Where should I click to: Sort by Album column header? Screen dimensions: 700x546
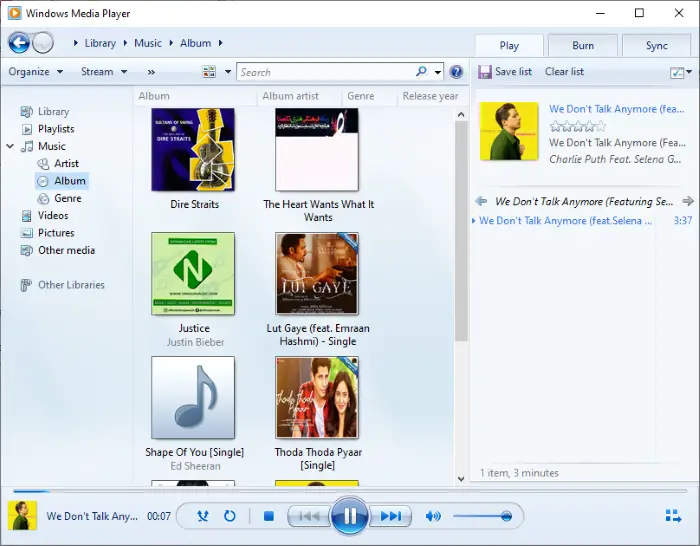(196, 96)
